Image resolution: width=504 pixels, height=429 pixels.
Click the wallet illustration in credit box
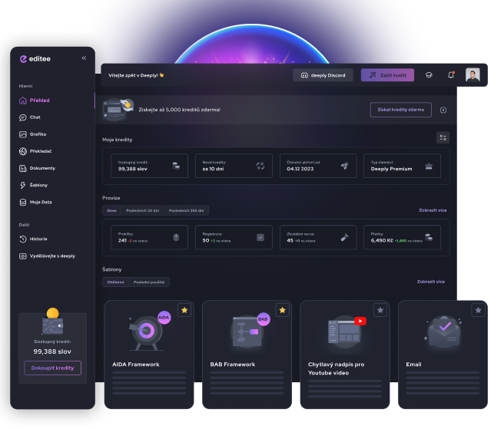[x=53, y=322]
